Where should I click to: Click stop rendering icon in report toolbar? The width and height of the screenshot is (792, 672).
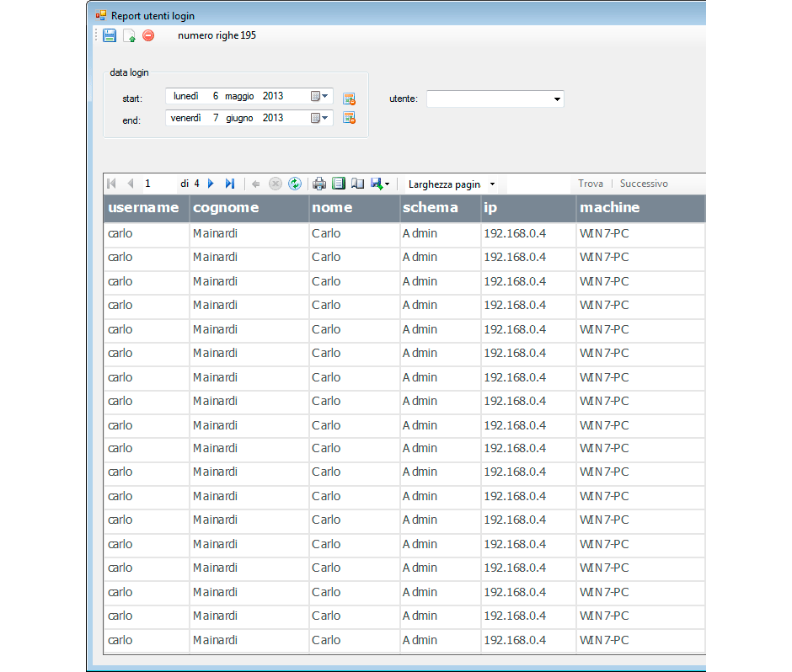tap(276, 184)
